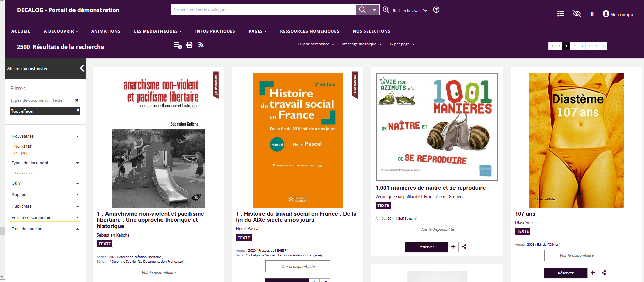644x282 pixels.
Task: Share the 1.001 manières book
Action: point(464,247)
